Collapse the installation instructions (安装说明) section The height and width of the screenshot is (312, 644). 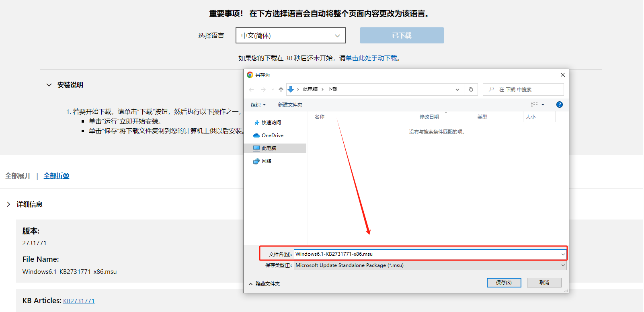click(49, 85)
